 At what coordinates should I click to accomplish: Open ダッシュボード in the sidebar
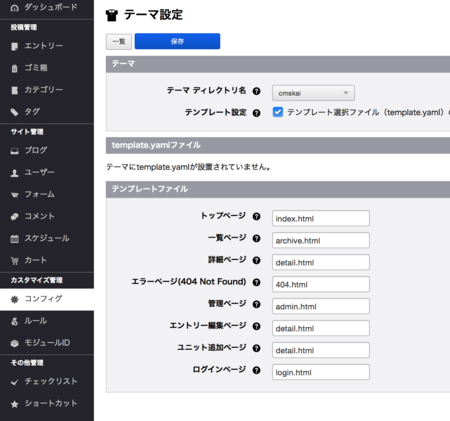click(47, 7)
